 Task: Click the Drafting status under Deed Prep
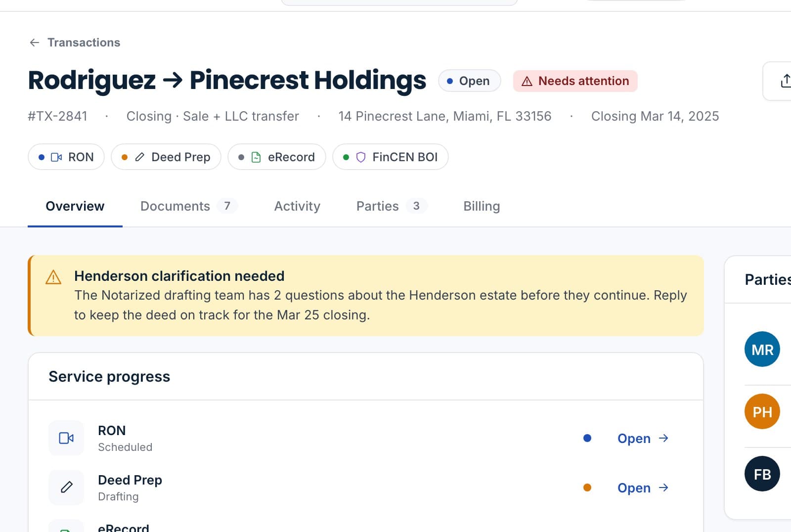click(118, 496)
